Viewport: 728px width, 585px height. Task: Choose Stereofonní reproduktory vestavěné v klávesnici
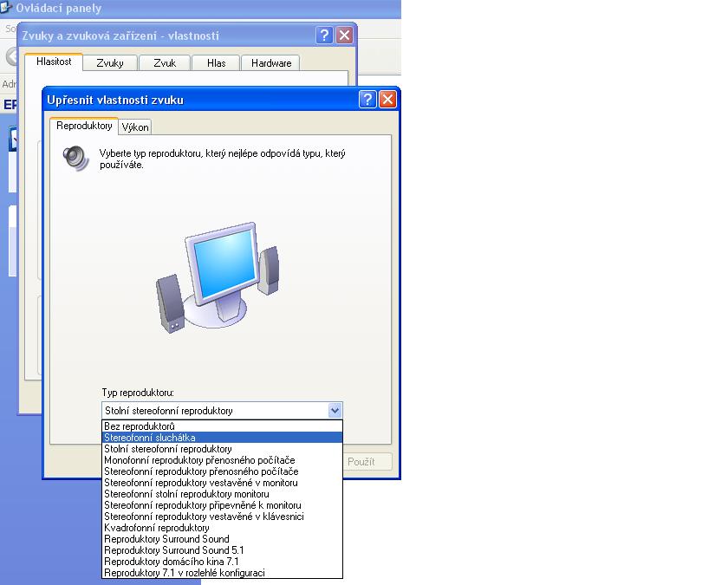coord(222,517)
